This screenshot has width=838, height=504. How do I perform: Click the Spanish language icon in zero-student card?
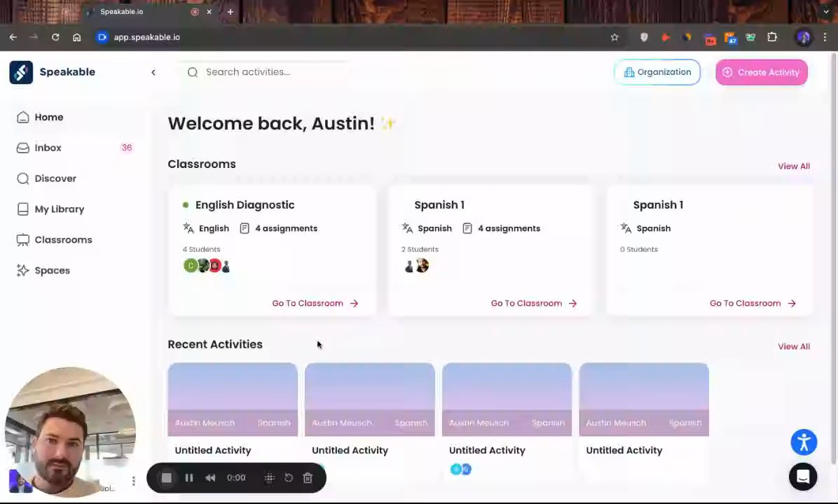(626, 228)
